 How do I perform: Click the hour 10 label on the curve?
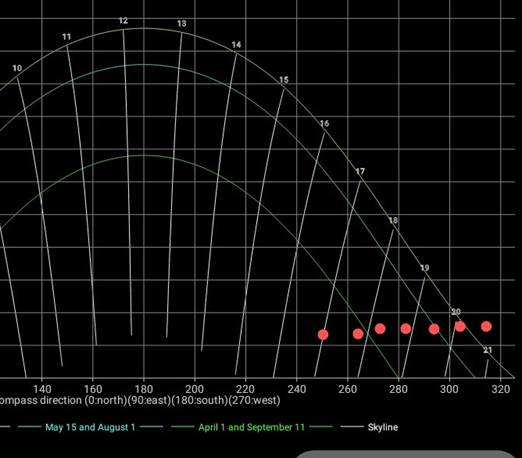coord(17,68)
